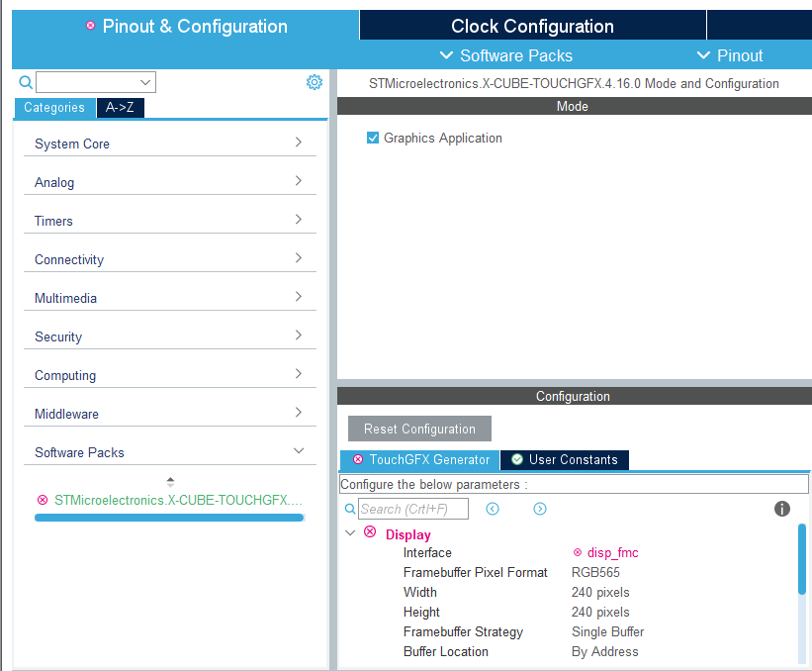Click the Framebuffer Pixel Format label

[476, 573]
